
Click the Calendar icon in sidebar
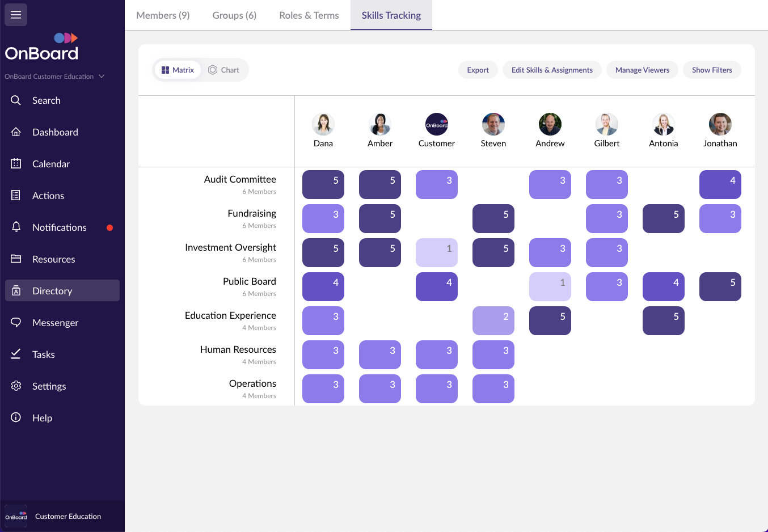(16, 164)
